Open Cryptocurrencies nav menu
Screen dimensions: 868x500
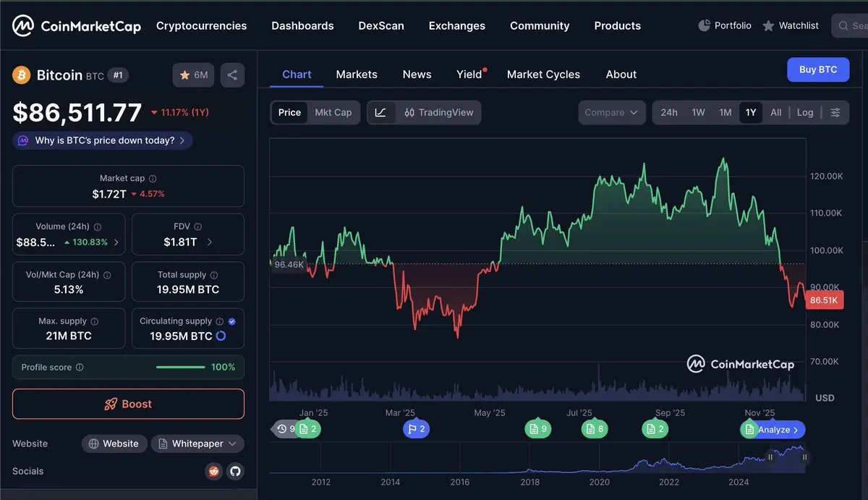click(202, 26)
